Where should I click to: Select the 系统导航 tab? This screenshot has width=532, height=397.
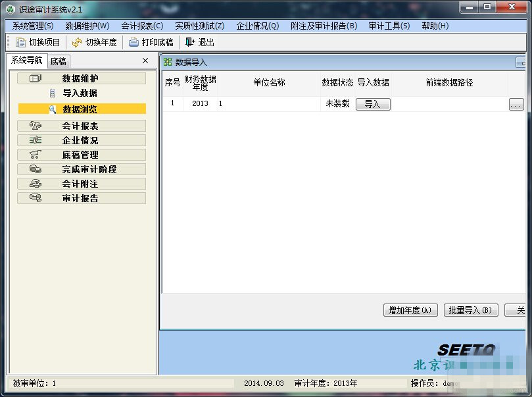[24, 61]
